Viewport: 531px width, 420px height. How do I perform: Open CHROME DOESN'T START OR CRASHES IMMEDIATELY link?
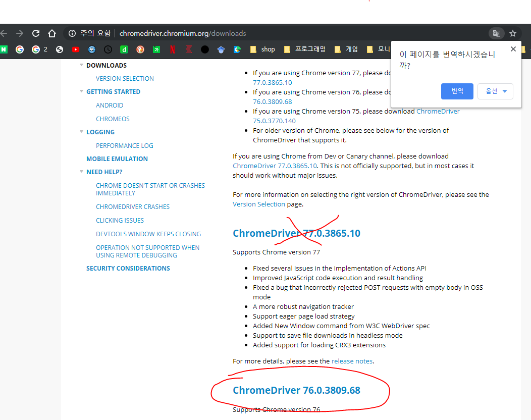[150, 189]
